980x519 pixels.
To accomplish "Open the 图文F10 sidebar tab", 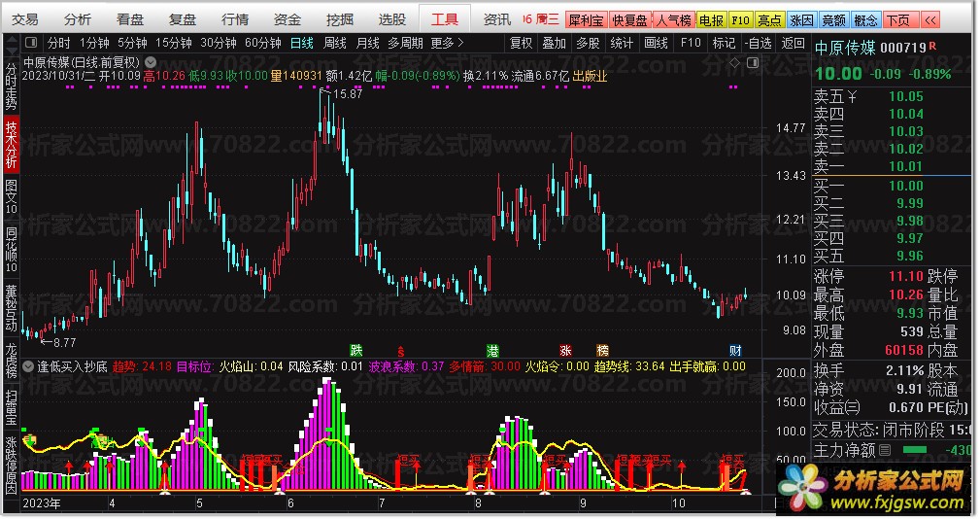I will (x=12, y=197).
